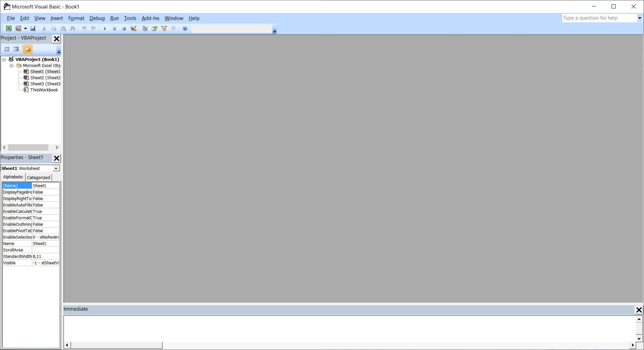Select the DisplayPageBreaks property row
The image size is (644, 350).
[31, 192]
